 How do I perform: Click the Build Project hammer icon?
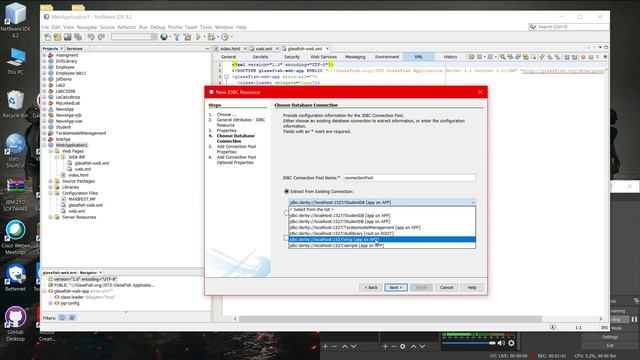pos(177,37)
